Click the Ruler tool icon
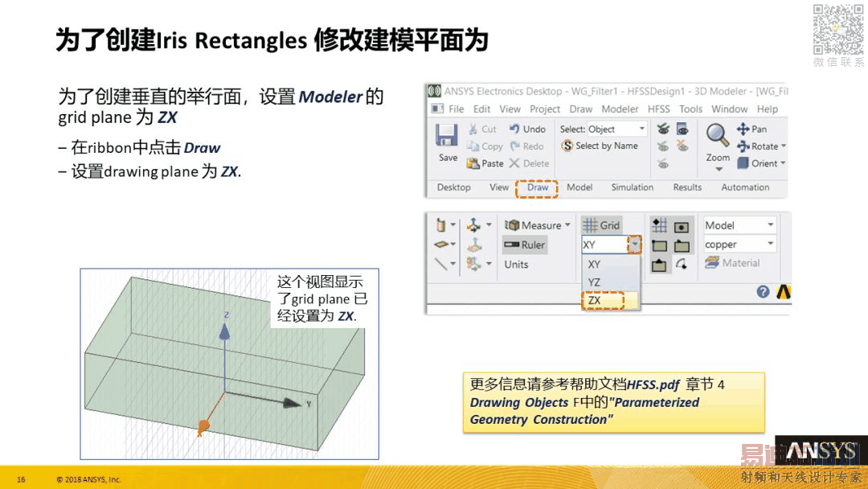868x489 pixels. pos(511,244)
